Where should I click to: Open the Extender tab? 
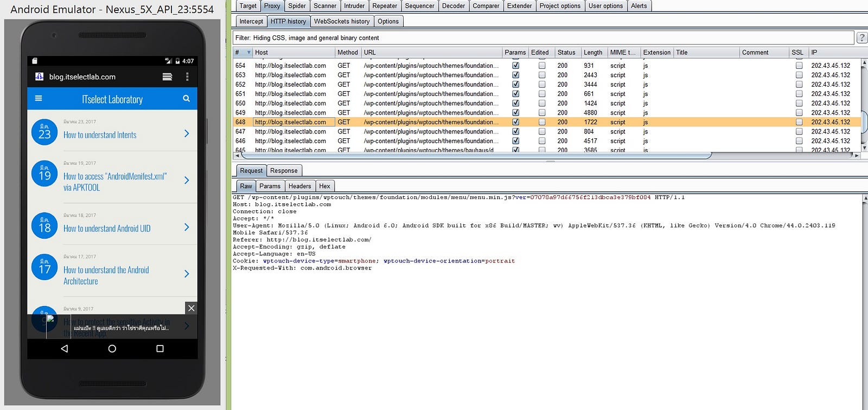[519, 6]
